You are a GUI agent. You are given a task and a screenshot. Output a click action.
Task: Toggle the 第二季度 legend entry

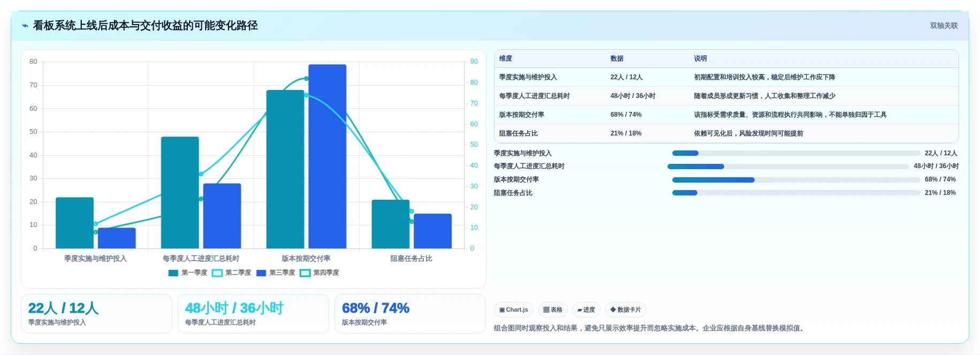click(232, 273)
